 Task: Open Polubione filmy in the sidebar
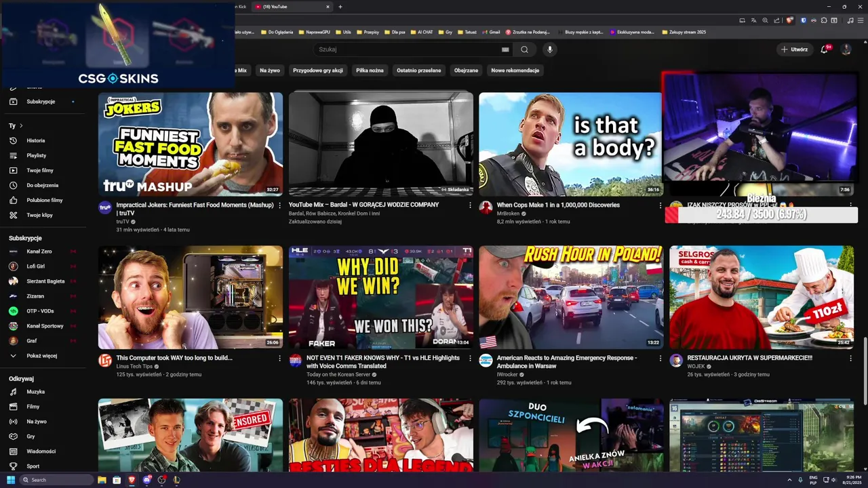[44, 200]
